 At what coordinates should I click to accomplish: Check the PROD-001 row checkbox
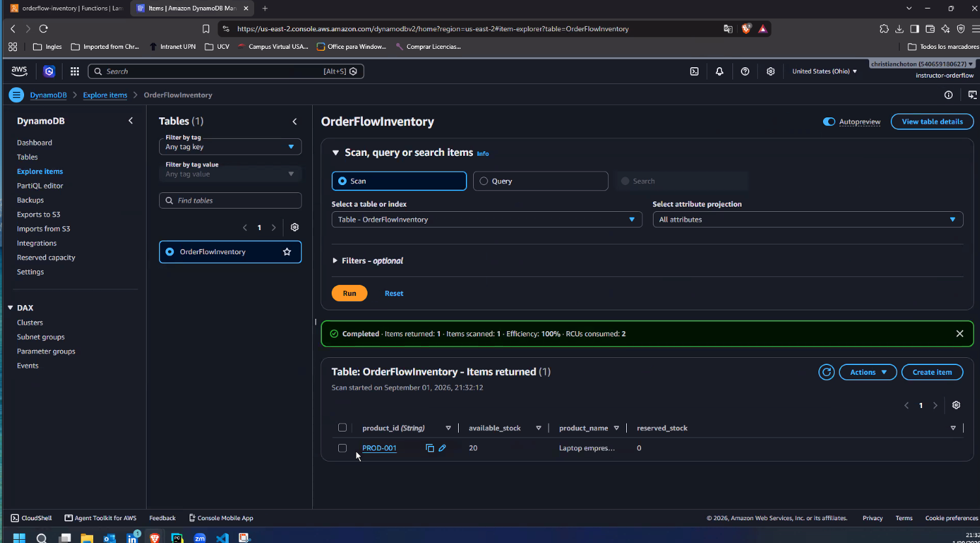point(342,448)
